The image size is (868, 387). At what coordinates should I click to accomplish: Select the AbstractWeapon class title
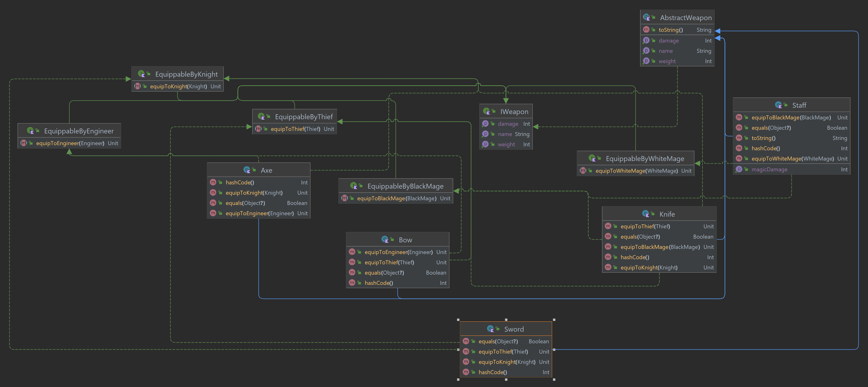(686, 18)
